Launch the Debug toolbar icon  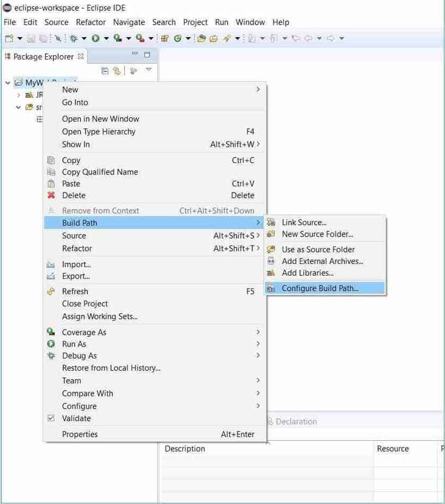click(x=73, y=38)
